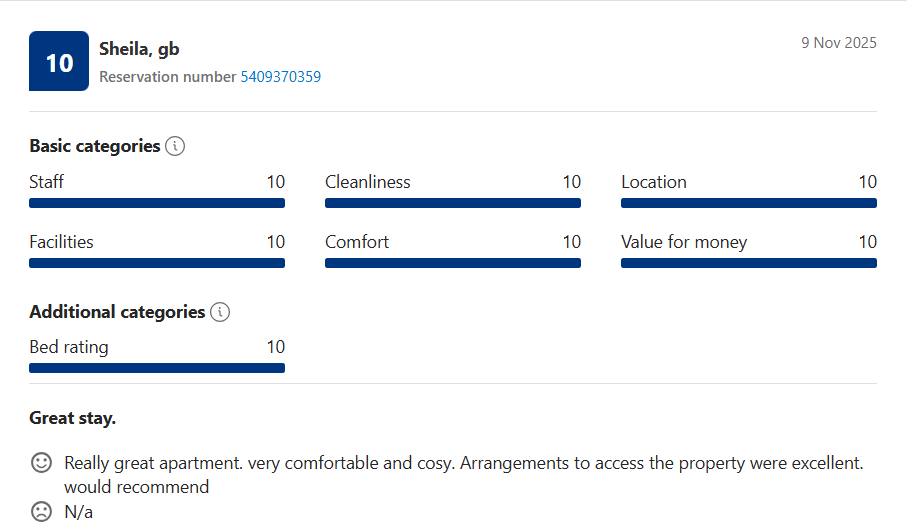The height and width of the screenshot is (527, 907).
Task: Click the review date 9 Nov 2025
Action: click(838, 43)
